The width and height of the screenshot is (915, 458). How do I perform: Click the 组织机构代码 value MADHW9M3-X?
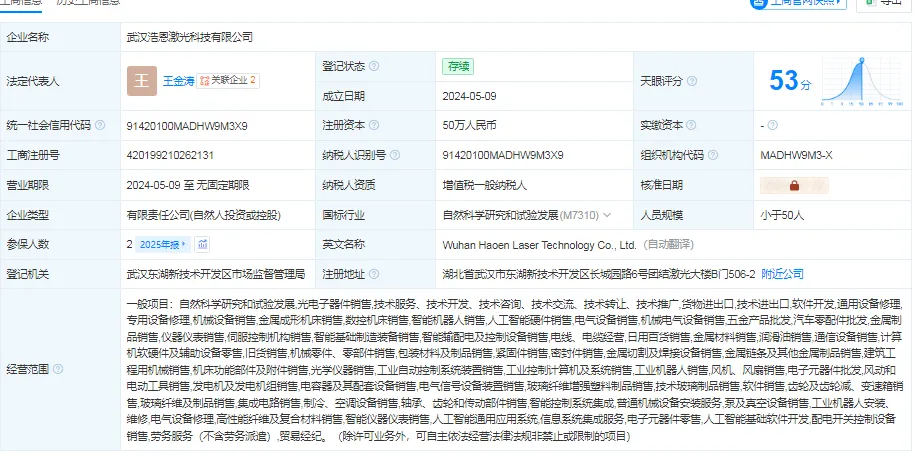pyautogui.click(x=797, y=155)
